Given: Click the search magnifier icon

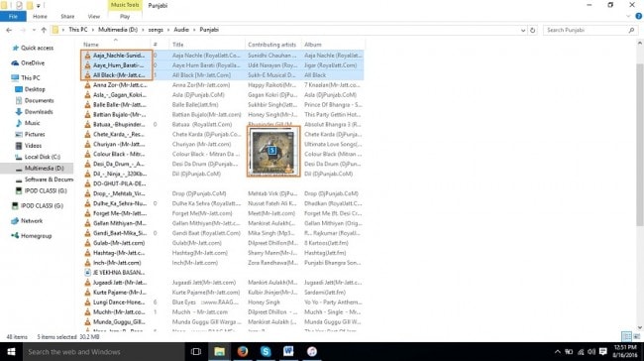Looking at the screenshot, I should (631, 30).
